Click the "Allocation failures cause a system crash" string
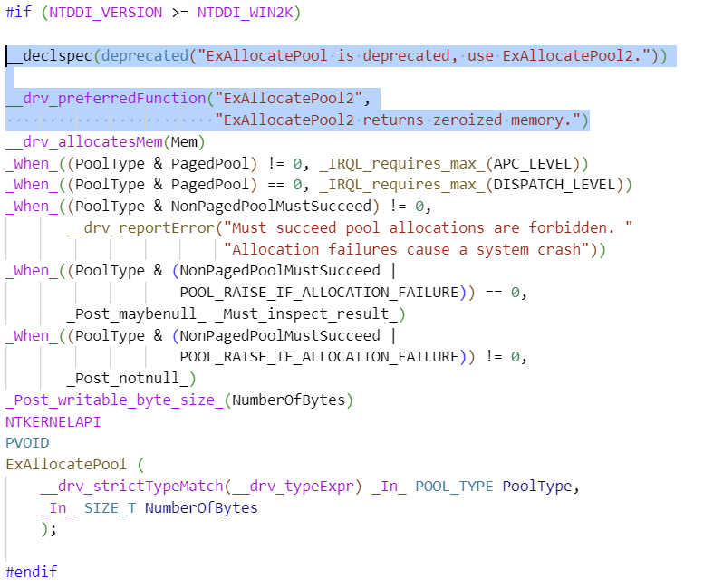 [408, 249]
